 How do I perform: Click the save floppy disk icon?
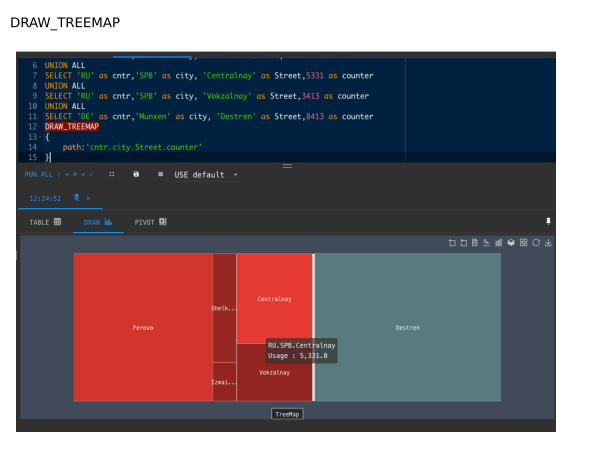pyautogui.click(x=136, y=174)
